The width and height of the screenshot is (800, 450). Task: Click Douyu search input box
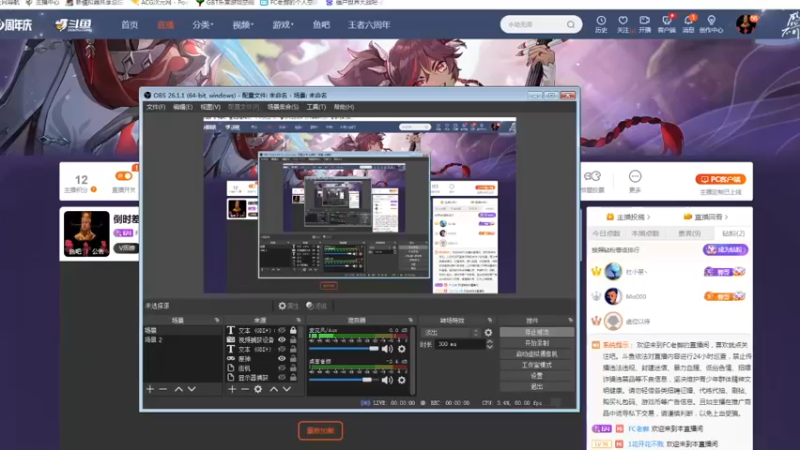coord(534,24)
